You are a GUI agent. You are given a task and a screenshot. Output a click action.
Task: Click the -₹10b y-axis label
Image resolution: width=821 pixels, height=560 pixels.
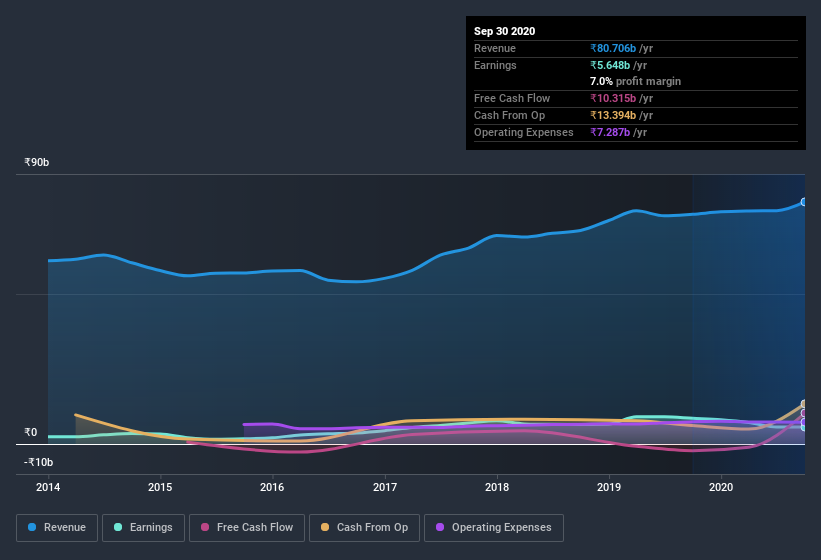tap(38, 462)
